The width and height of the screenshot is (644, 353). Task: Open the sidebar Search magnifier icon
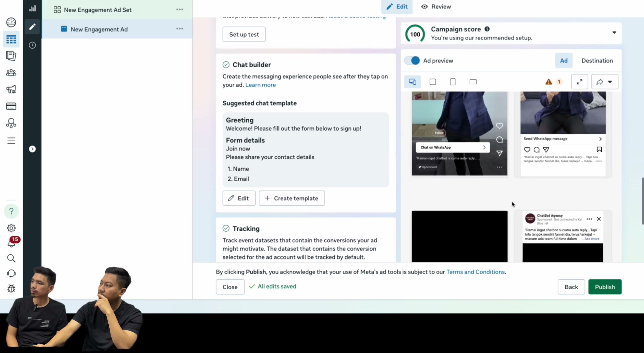(x=11, y=258)
